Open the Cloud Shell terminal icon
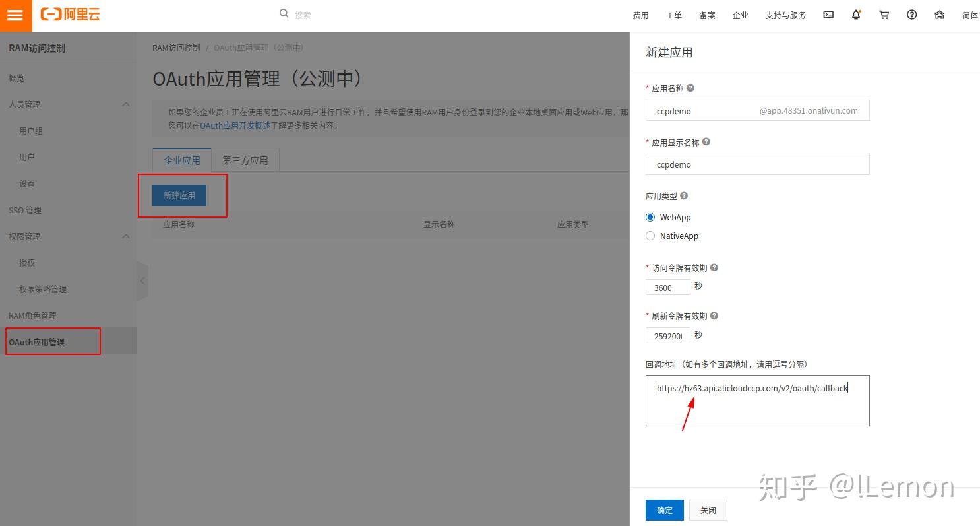980x526 pixels. (x=828, y=15)
